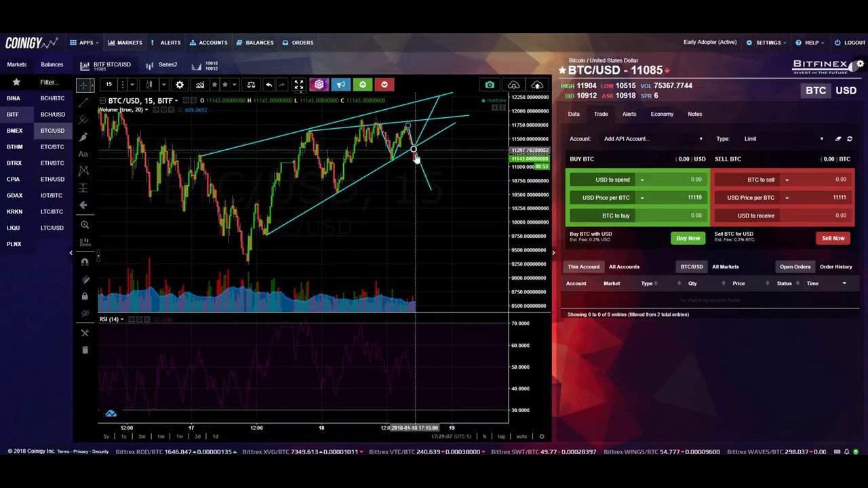
Task: Hide all drawings with crossed eye icon
Action: click(84, 313)
